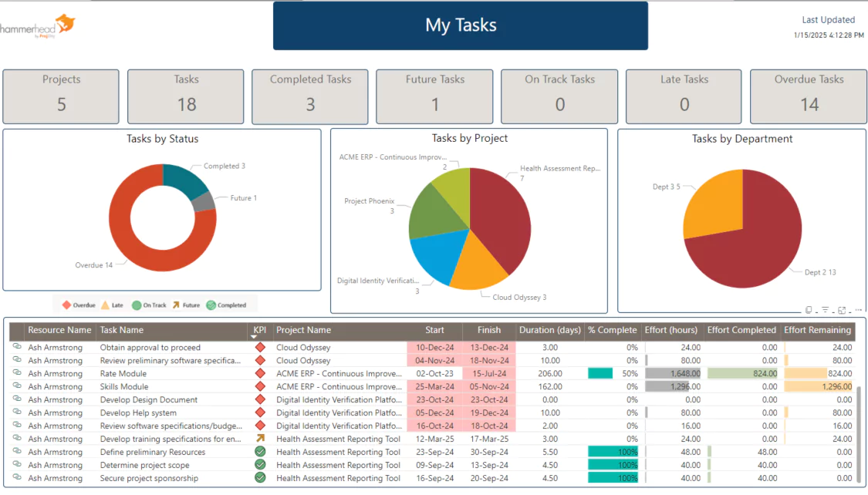Click the red diamond KPI icon for "Develop Help system"

coord(259,412)
